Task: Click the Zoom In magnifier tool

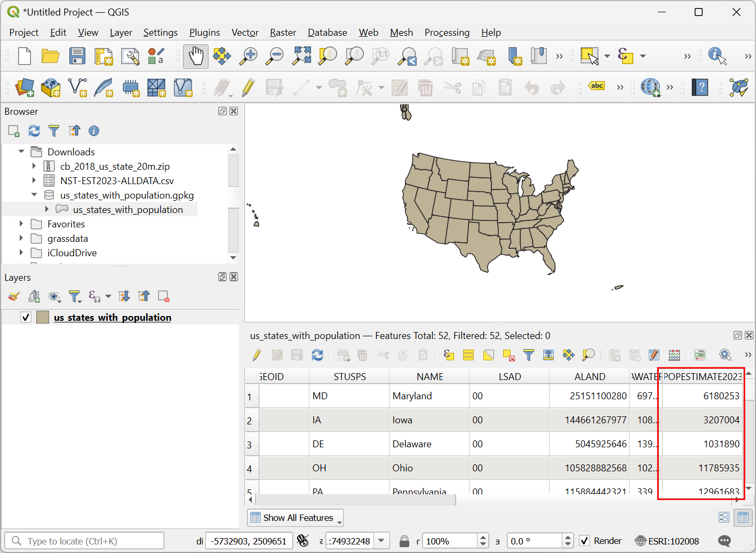Action: tap(248, 56)
